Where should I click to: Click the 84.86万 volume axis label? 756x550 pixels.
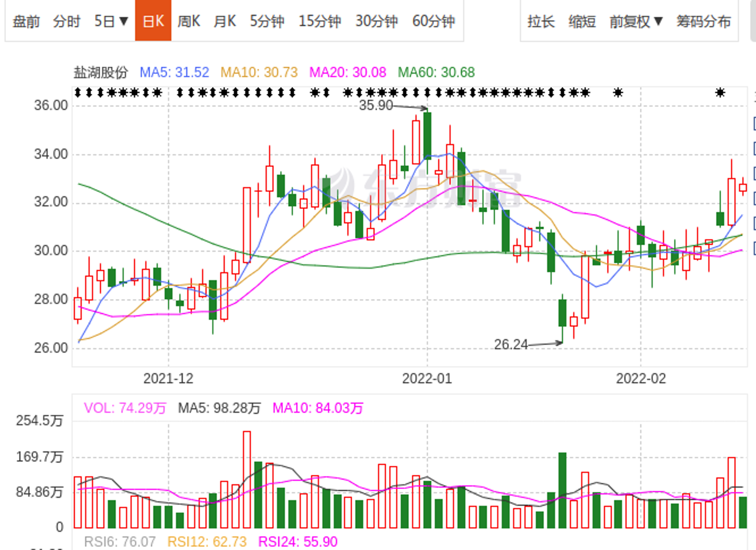tap(39, 492)
